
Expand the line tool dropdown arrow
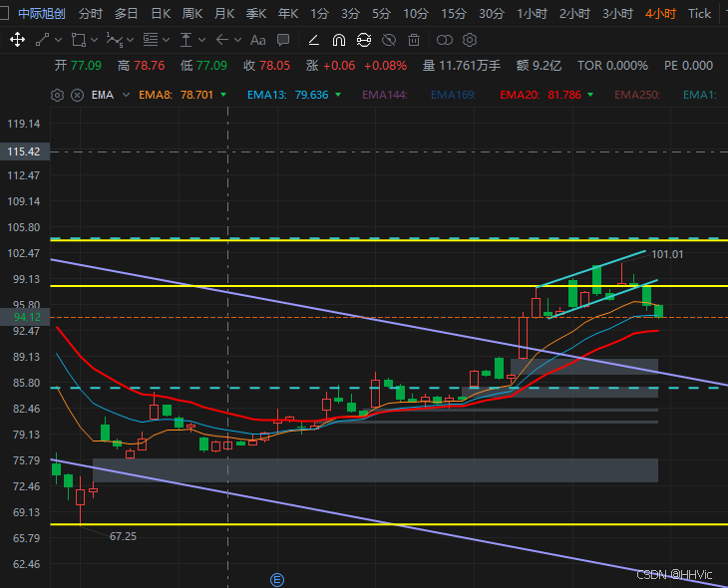click(x=58, y=40)
